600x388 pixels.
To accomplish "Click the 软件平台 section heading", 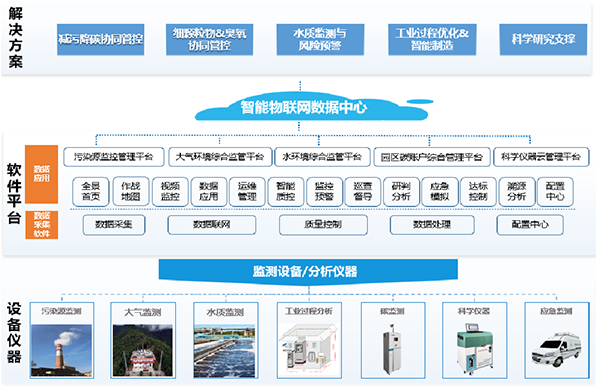I will coord(14,194).
